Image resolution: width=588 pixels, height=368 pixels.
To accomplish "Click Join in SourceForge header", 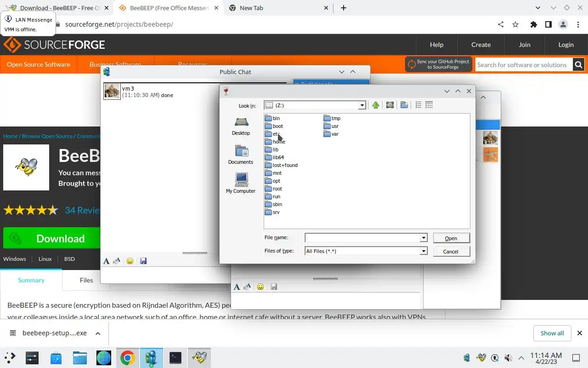I will [525, 45].
